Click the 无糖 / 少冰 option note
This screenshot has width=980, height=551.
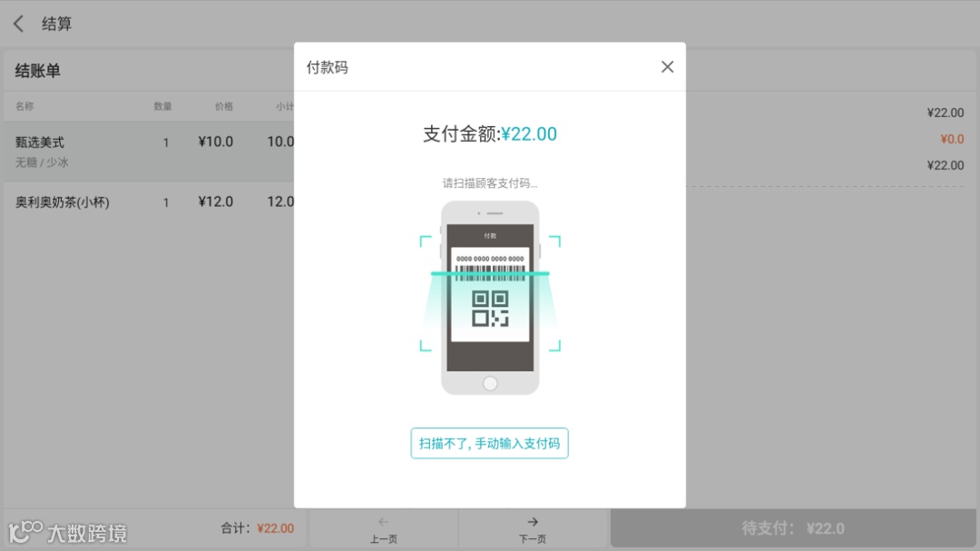click(42, 162)
